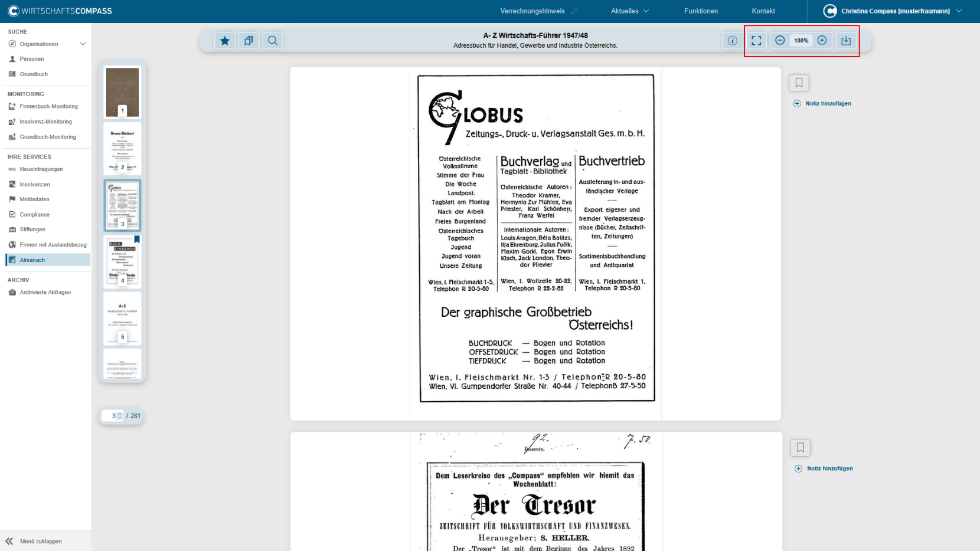Click the '/ 281' total pages text
The height and width of the screenshot is (551, 980).
point(133,416)
